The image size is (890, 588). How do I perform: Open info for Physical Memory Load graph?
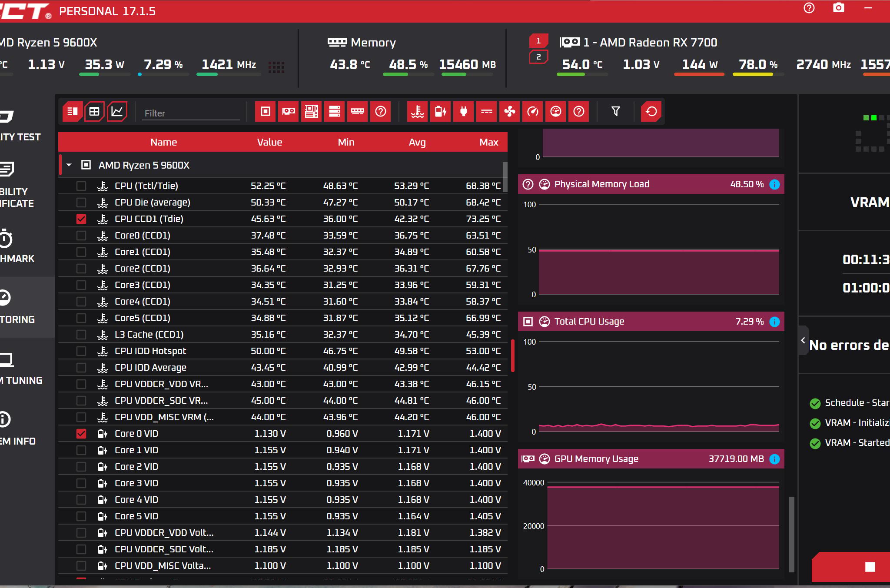[x=774, y=184]
